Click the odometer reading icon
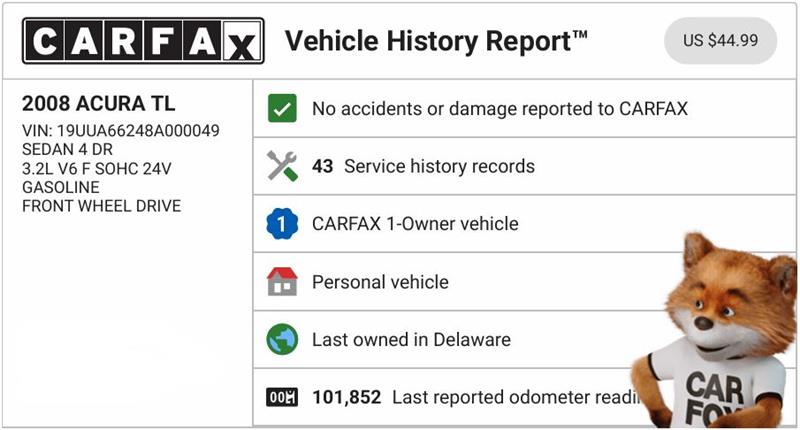Viewport: 800px width, 430px height. click(x=283, y=397)
